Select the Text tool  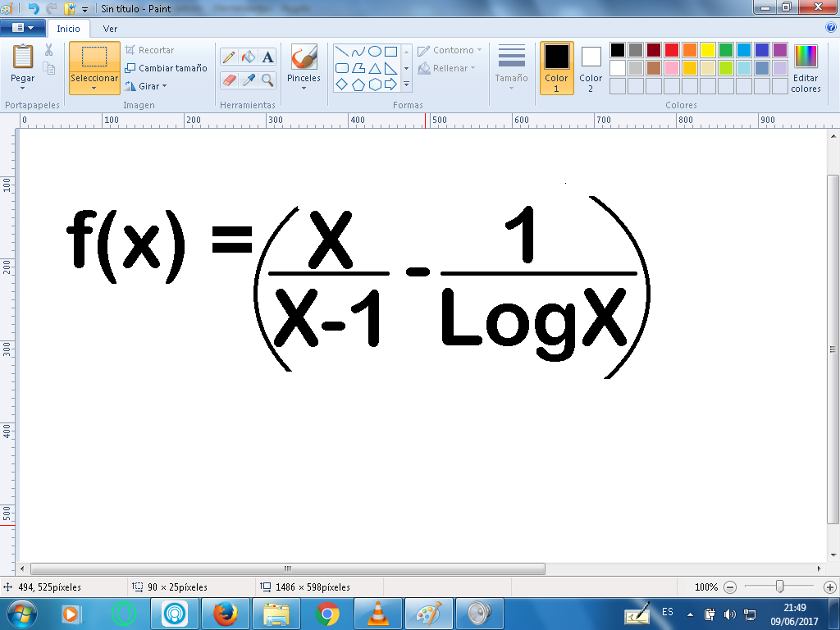[268, 57]
